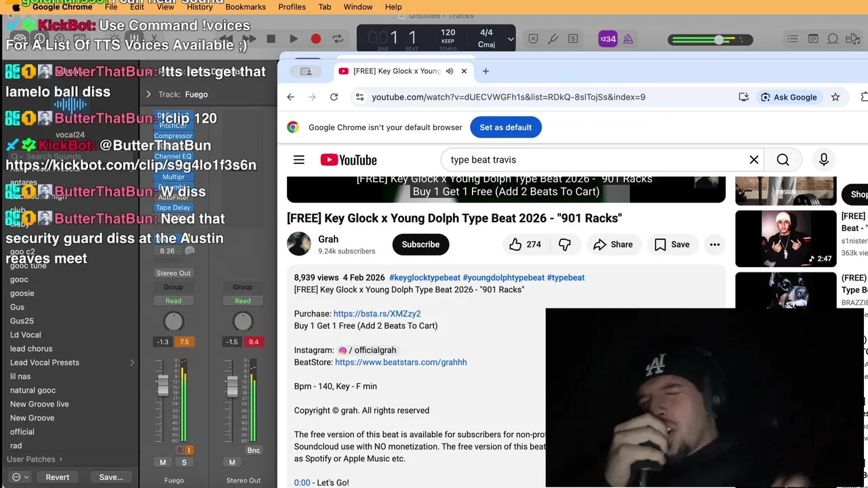868x488 pixels.
Task: Open the media Browsers icon in Logic
Action: click(853, 39)
